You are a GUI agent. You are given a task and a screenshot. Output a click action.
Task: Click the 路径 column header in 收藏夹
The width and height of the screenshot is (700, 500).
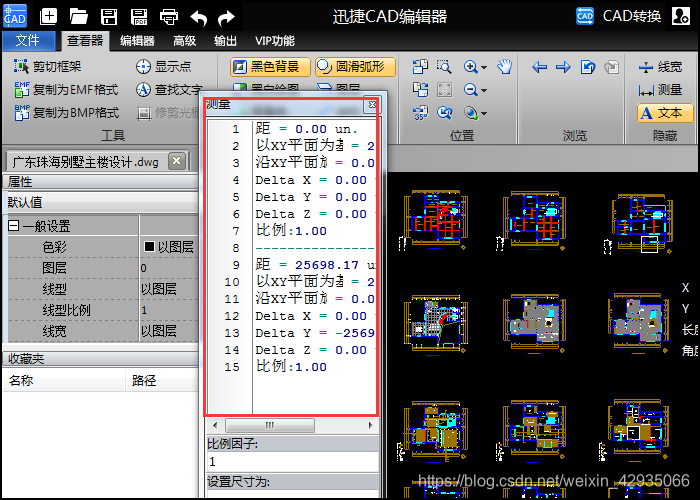click(162, 381)
